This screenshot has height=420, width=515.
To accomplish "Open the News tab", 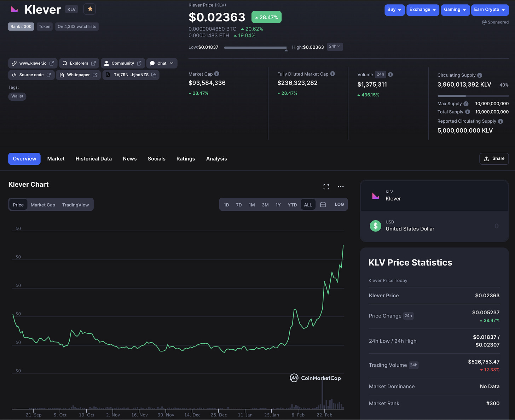I will [130, 159].
